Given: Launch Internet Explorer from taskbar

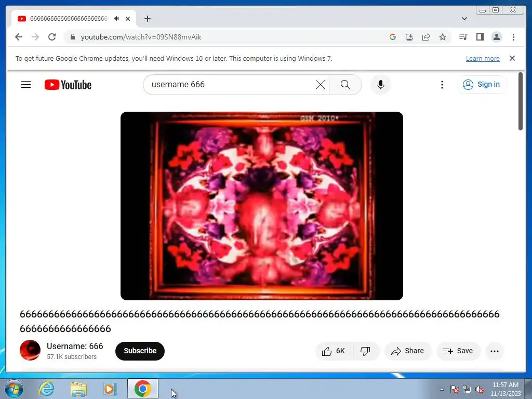Looking at the screenshot, I should click(46, 389).
